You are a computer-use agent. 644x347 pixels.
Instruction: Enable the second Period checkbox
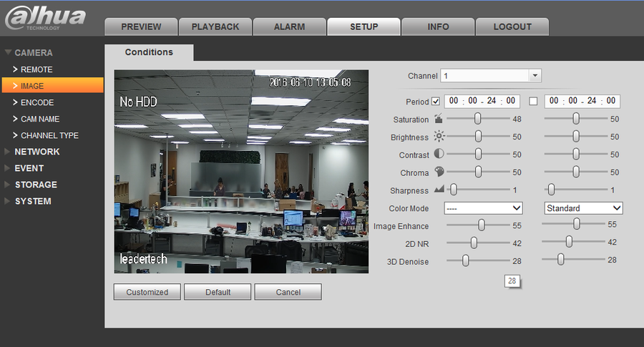pos(533,102)
